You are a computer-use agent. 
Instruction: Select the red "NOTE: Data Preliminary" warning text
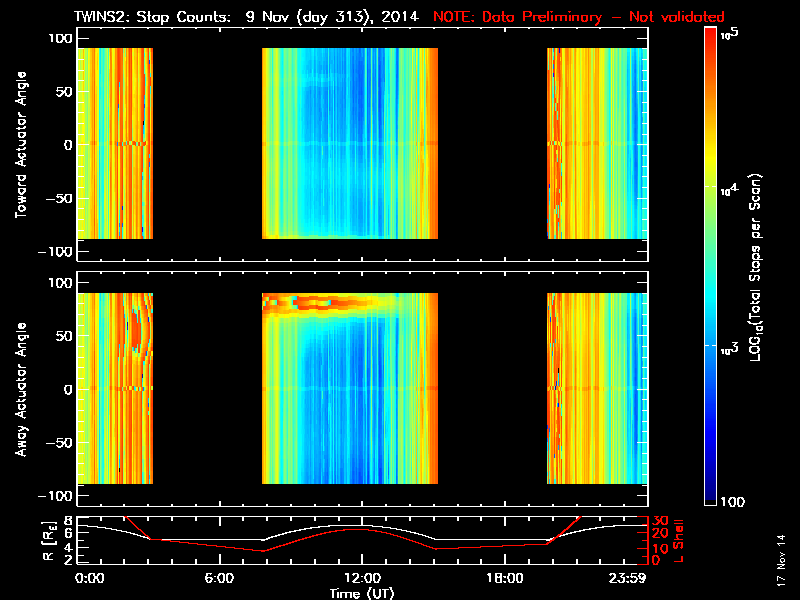517,17
